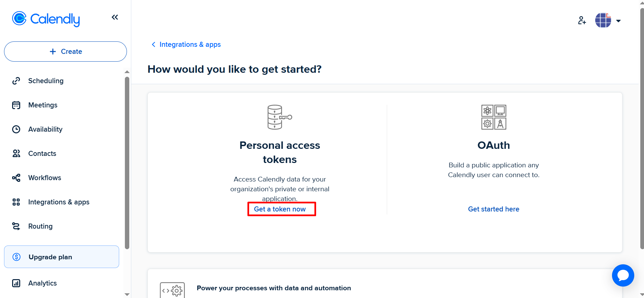The width and height of the screenshot is (644, 298).
Task: Open Integrations & apps in sidebar
Action: [x=59, y=202]
